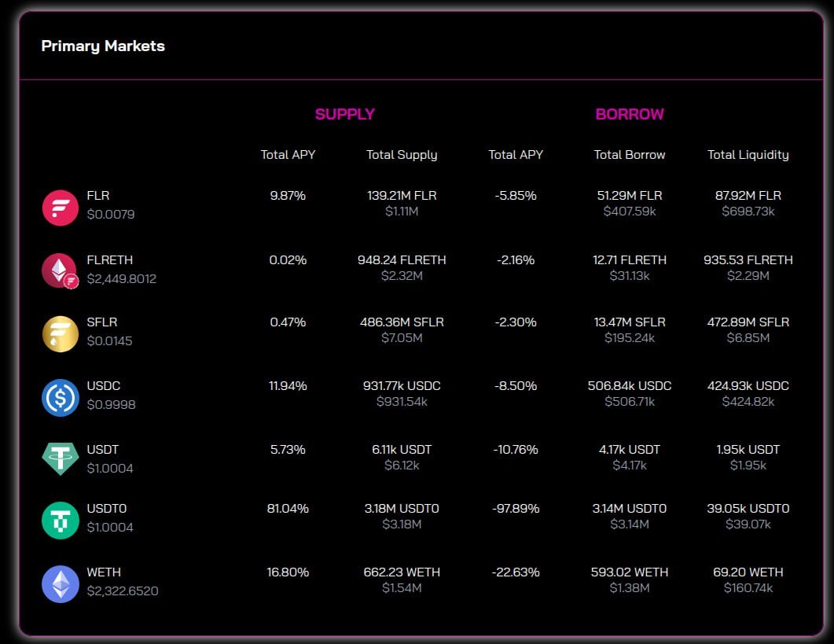Click FLRETH supply APY 0.02%
Image resolution: width=834 pixels, height=644 pixels.
point(288,259)
